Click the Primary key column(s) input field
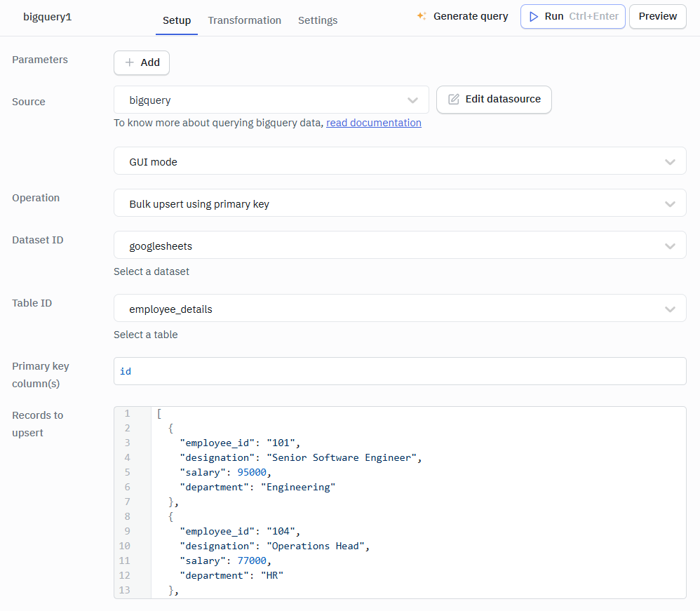 click(400, 370)
